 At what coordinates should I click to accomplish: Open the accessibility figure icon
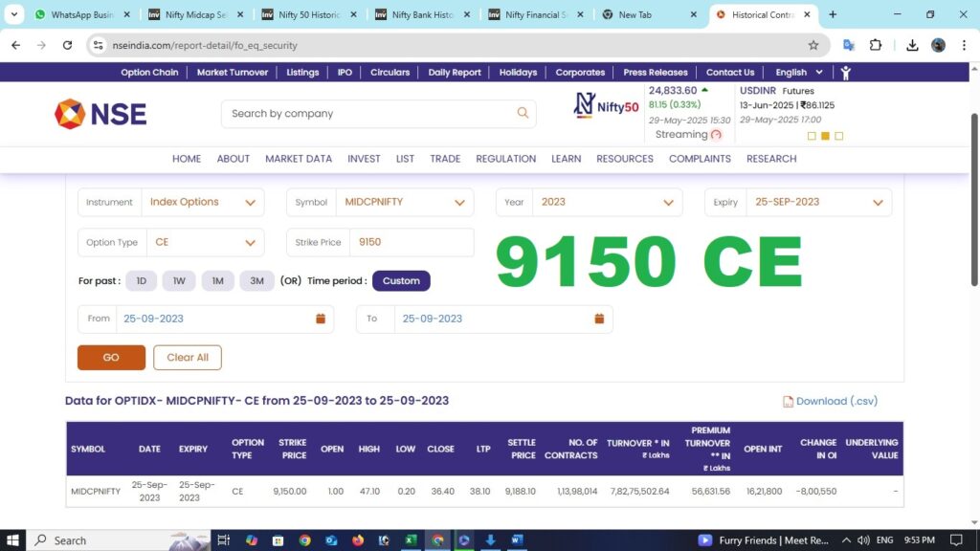tap(845, 73)
